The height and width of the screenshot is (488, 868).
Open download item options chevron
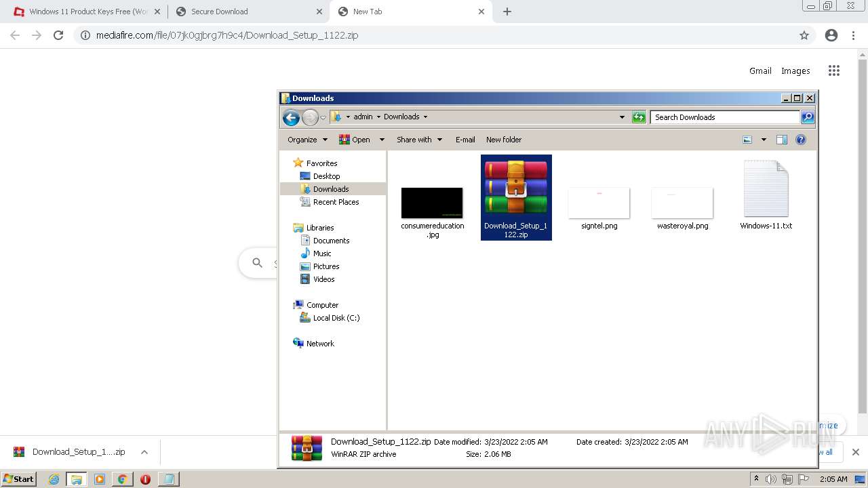point(144,452)
